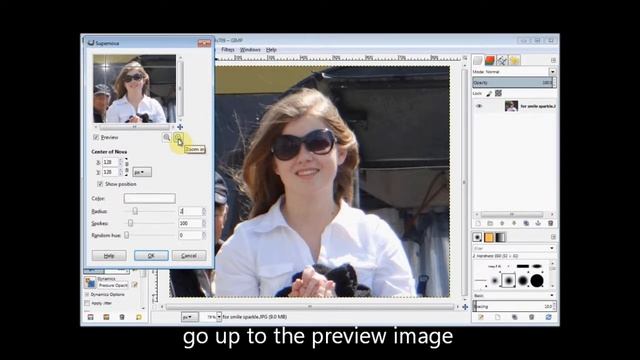This screenshot has height=360, width=640.
Task: Duplicate the current layer
Action: pyautogui.click(x=526, y=223)
